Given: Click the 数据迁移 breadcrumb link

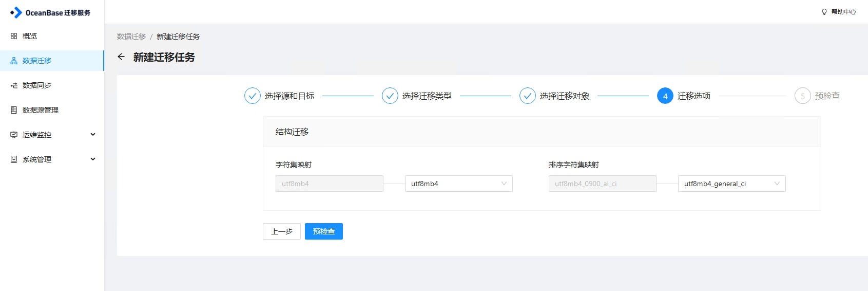Looking at the screenshot, I should tap(131, 37).
